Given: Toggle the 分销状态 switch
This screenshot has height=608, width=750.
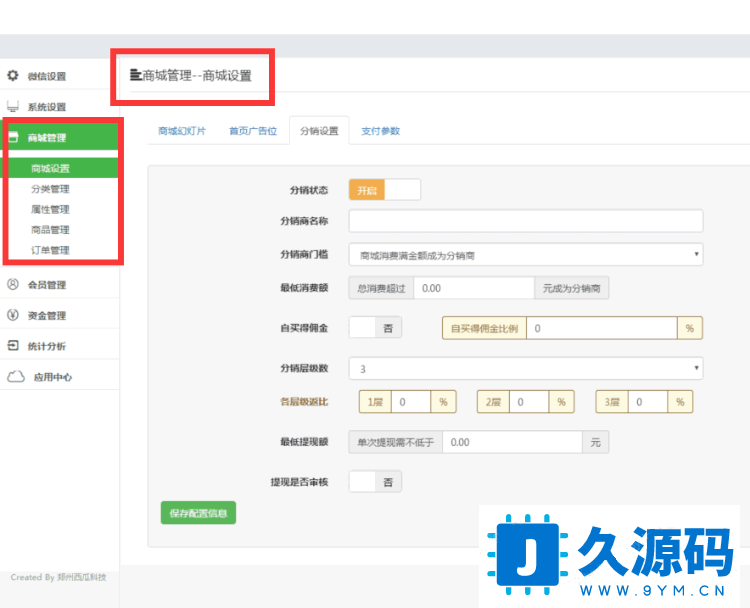Looking at the screenshot, I should pos(384,190).
